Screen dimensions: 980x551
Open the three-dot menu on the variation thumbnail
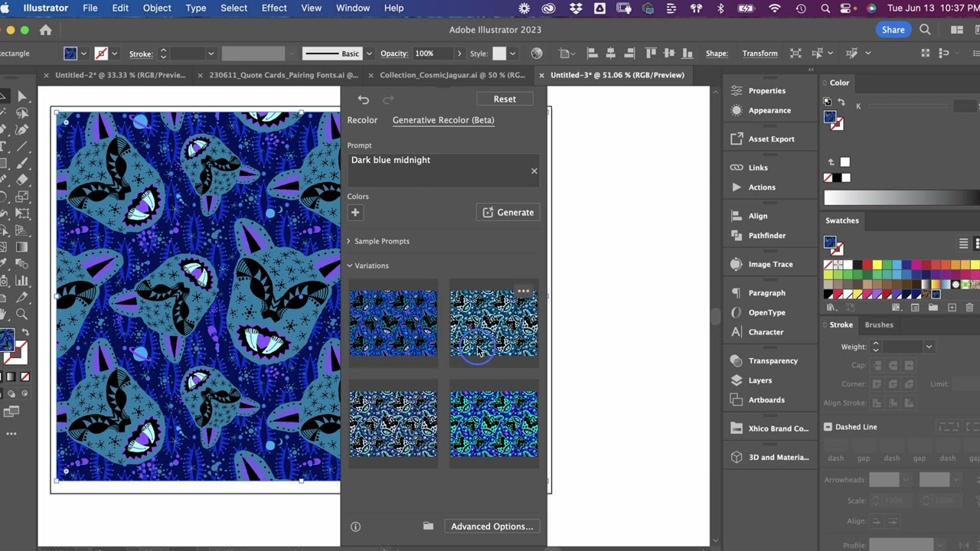pos(523,292)
